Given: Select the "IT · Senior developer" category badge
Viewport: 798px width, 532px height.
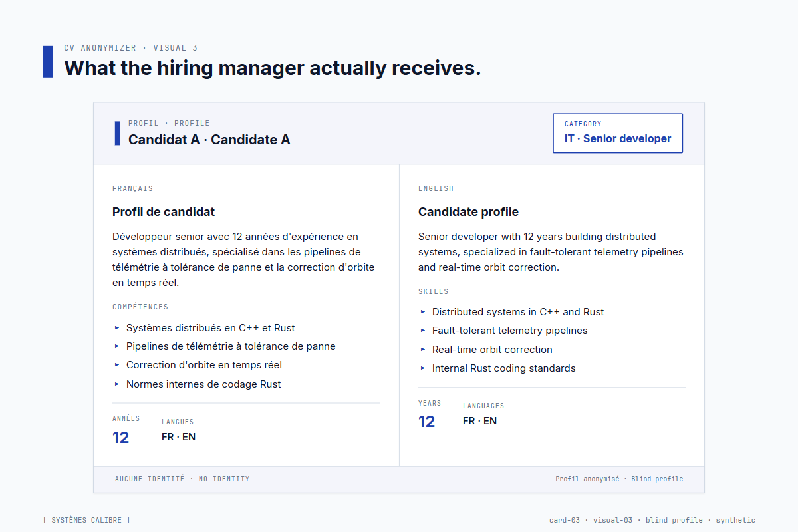Looking at the screenshot, I should 618,133.
